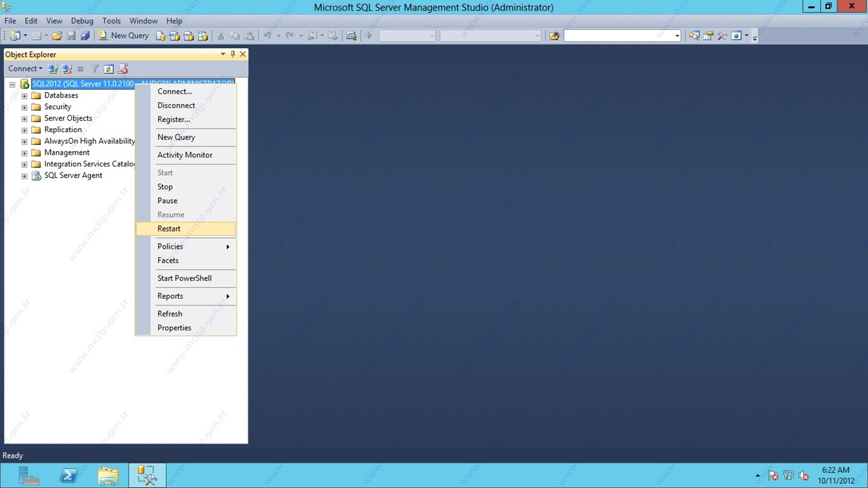Expand the Replication folder
The height and width of the screenshot is (488, 868).
pos(24,130)
